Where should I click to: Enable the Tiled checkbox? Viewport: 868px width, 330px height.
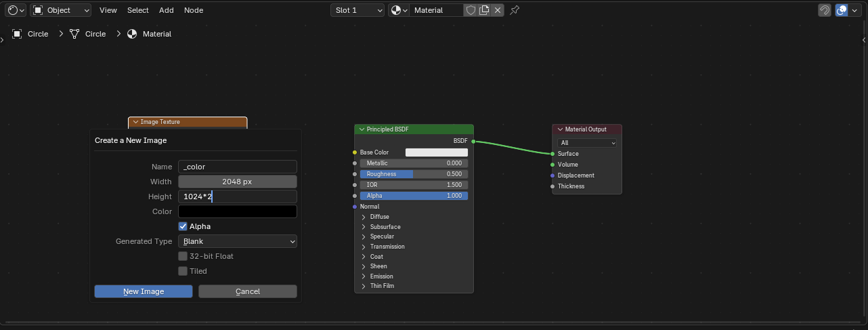tap(183, 271)
